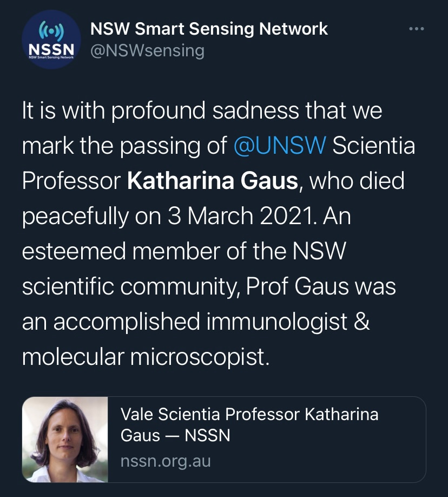Click the NSSN letters in the logo
The height and width of the screenshot is (497, 448).
coord(51,48)
